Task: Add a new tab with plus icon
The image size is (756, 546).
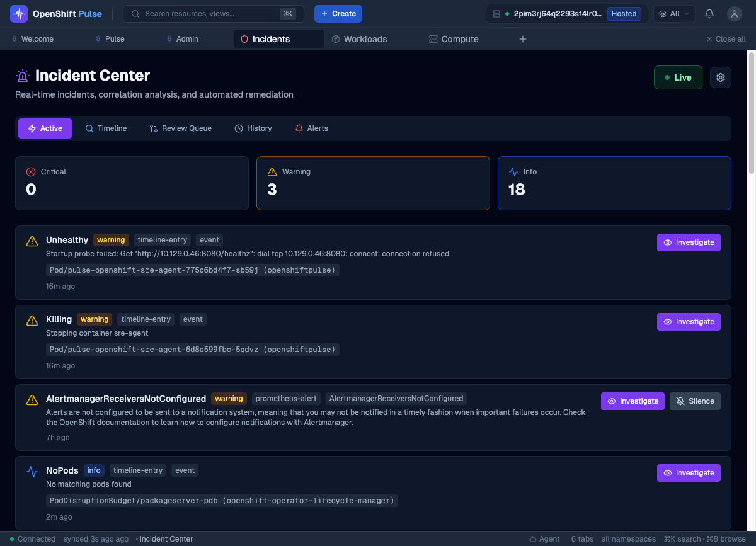Action: coord(522,39)
